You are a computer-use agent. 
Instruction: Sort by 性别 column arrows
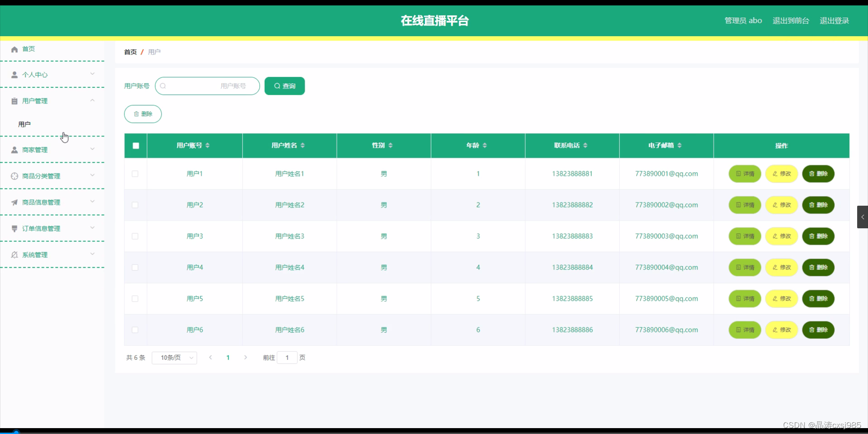point(391,145)
